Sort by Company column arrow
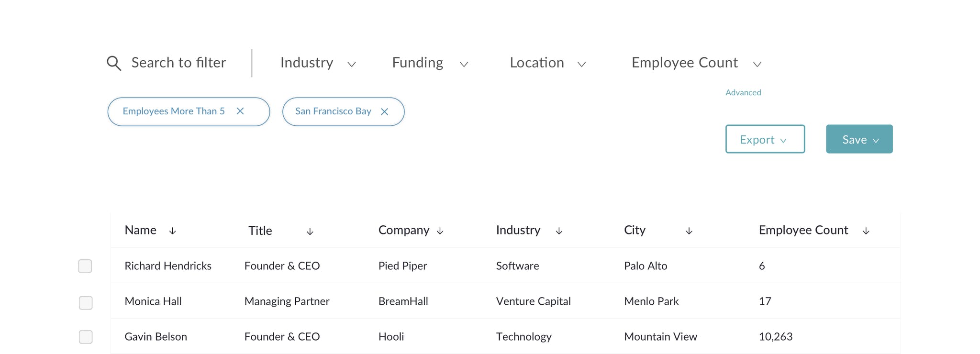 440,231
